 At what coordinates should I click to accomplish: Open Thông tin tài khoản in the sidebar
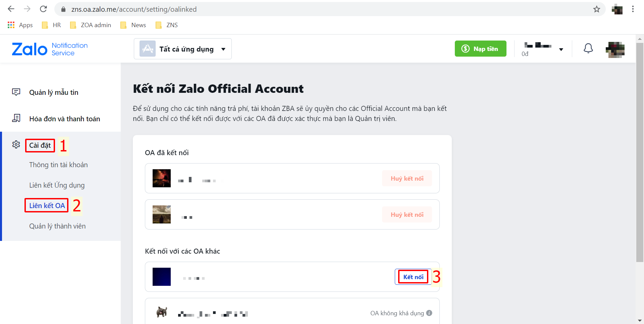[58, 165]
